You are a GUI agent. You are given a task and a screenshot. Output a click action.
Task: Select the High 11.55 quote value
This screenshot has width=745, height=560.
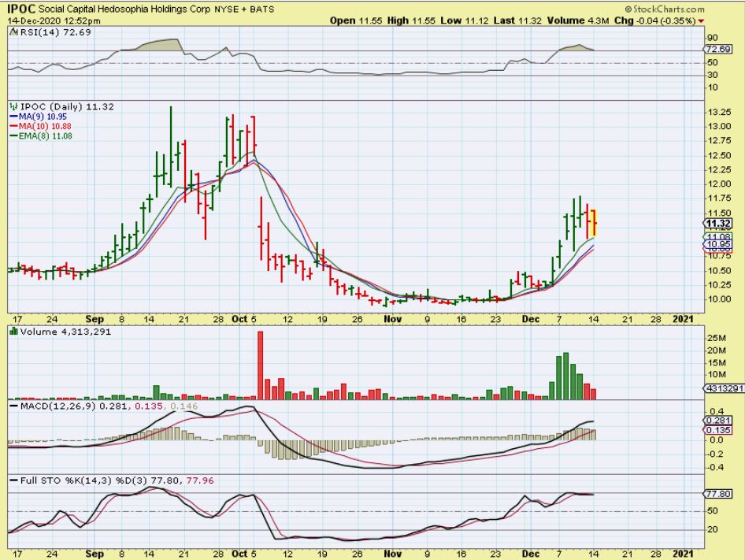411,20
